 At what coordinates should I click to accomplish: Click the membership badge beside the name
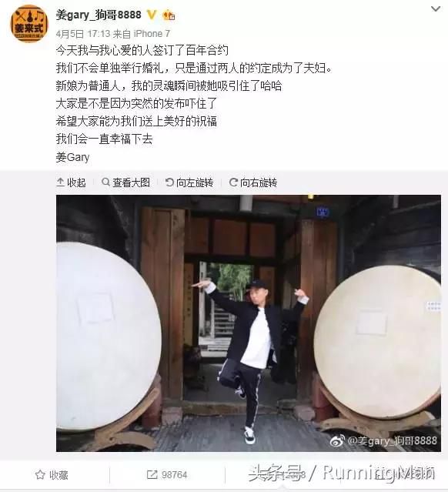click(169, 15)
